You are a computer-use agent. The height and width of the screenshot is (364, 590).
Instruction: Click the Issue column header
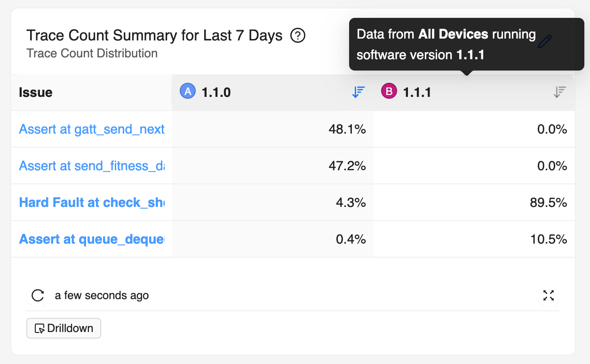pyautogui.click(x=36, y=93)
